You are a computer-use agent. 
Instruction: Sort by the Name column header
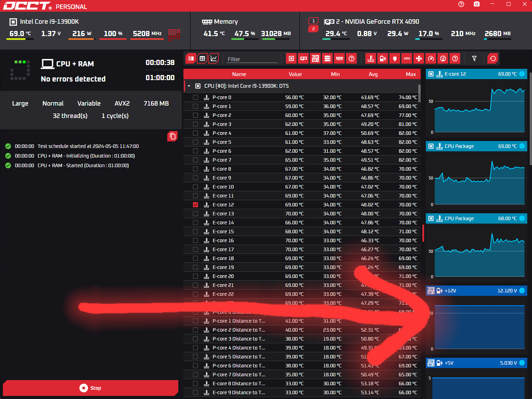click(x=239, y=74)
